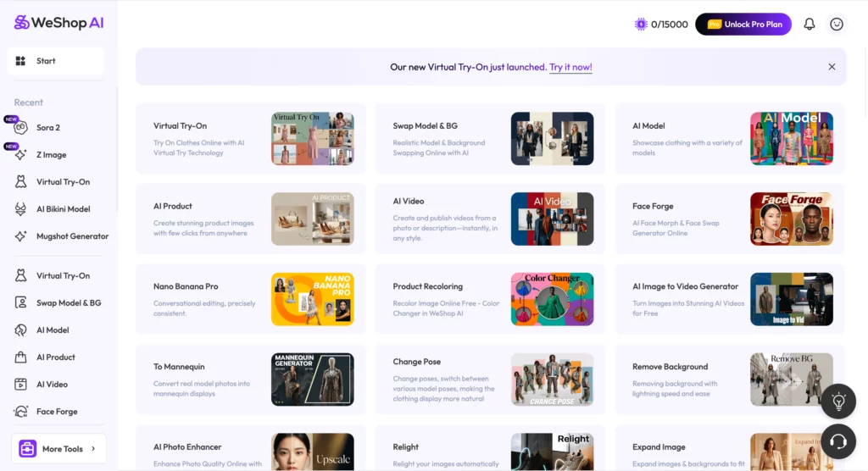Open the notifications bell icon
This screenshot has width=868, height=471.
(809, 25)
